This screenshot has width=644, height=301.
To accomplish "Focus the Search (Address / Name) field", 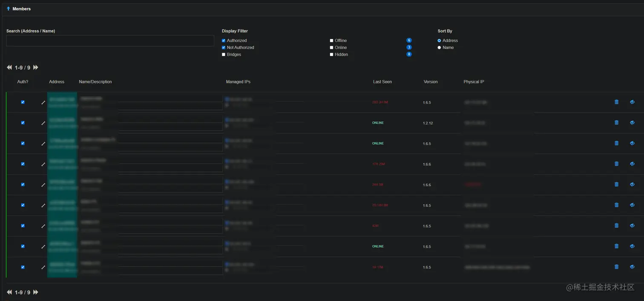I will click(110, 41).
